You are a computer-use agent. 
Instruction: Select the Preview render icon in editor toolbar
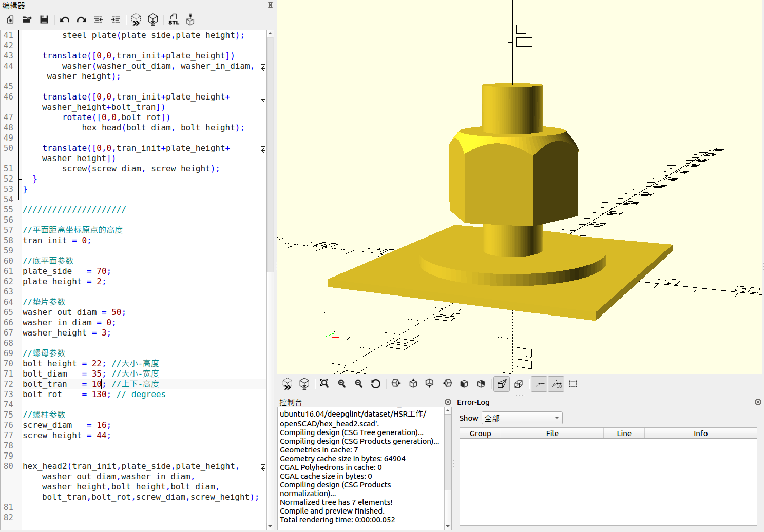136,19
